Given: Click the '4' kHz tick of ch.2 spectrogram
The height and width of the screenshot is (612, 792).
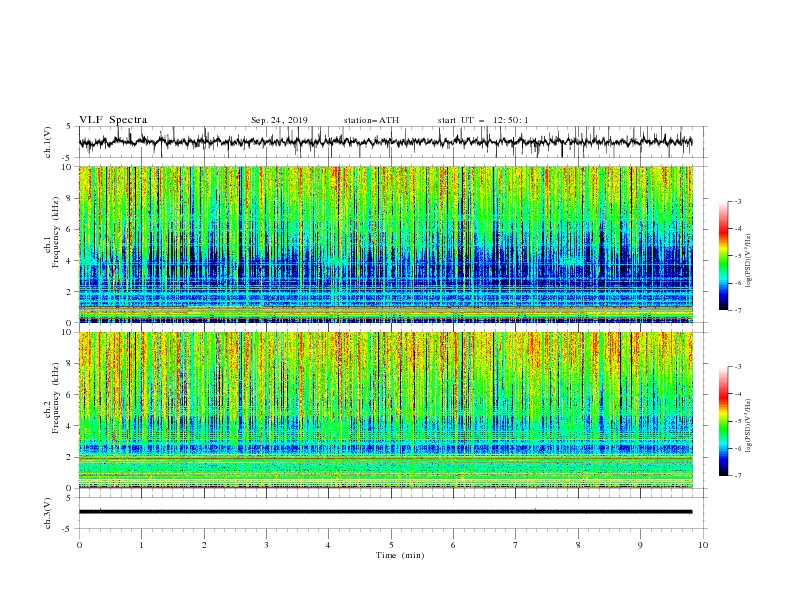Looking at the screenshot, I should (x=70, y=426).
